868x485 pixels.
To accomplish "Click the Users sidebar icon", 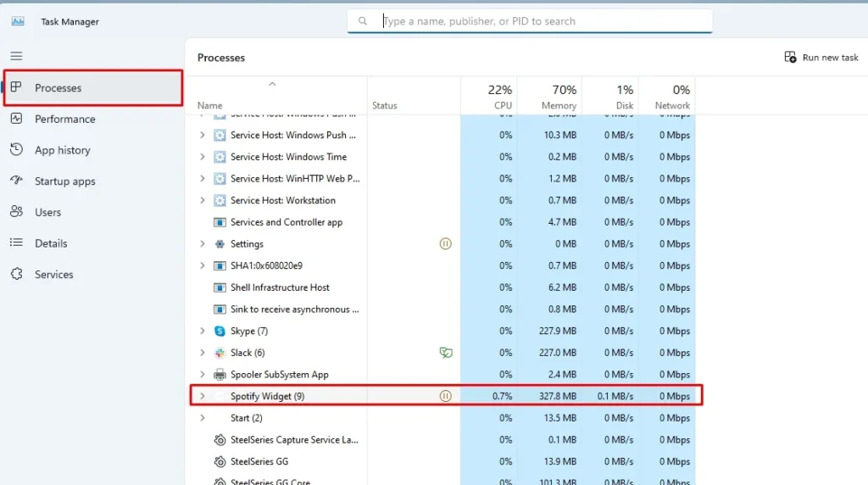I will coord(16,211).
